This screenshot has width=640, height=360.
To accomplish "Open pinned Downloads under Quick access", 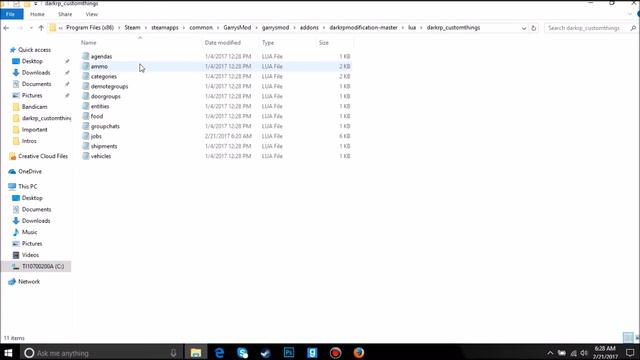I will (36, 73).
